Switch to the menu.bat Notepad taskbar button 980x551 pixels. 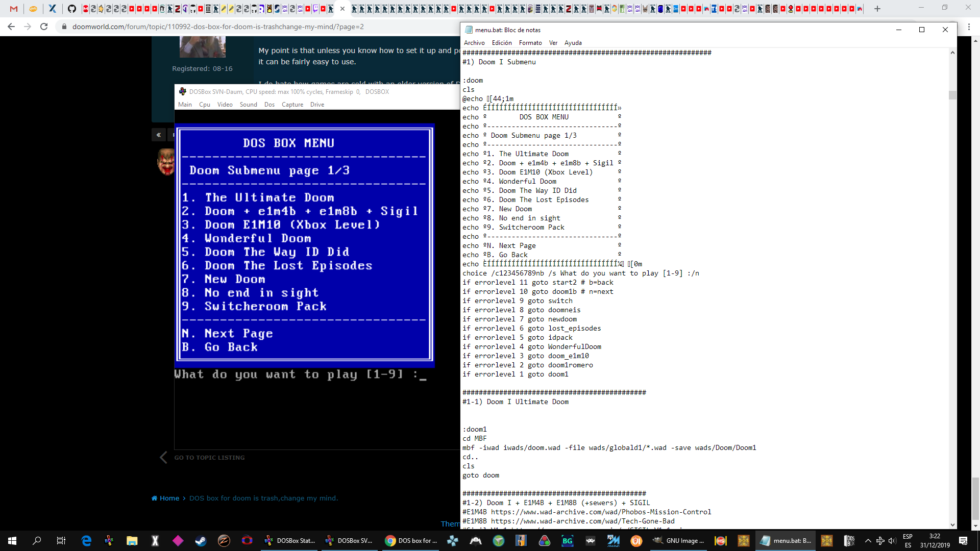click(x=786, y=541)
